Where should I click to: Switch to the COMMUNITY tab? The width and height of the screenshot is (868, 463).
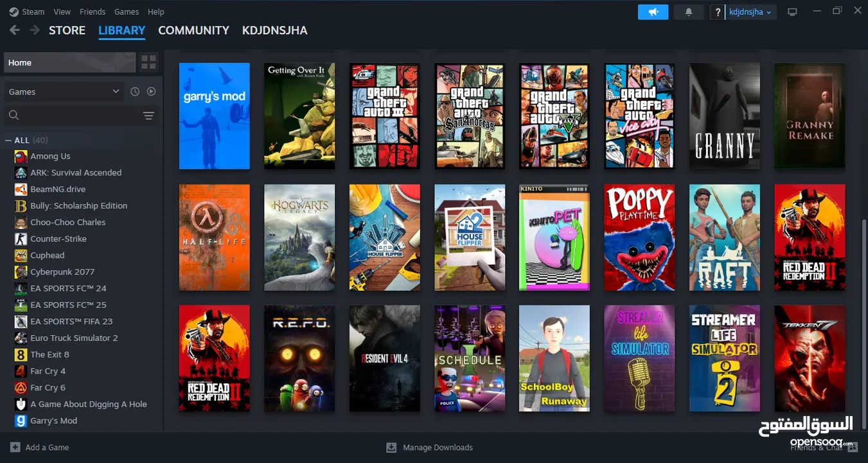(x=193, y=30)
